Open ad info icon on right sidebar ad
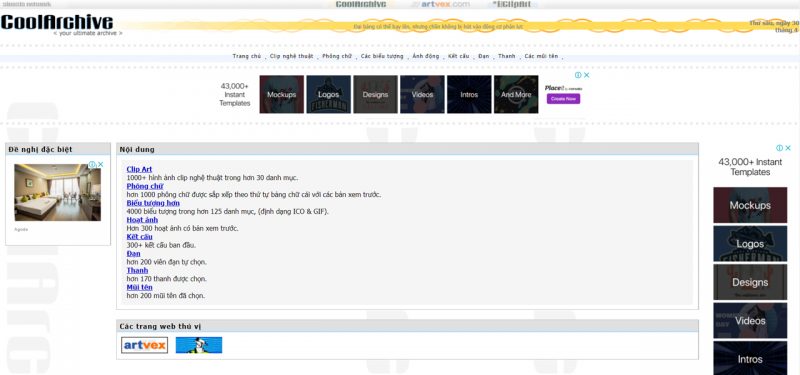This screenshot has height=375, width=800. pyautogui.click(x=779, y=148)
